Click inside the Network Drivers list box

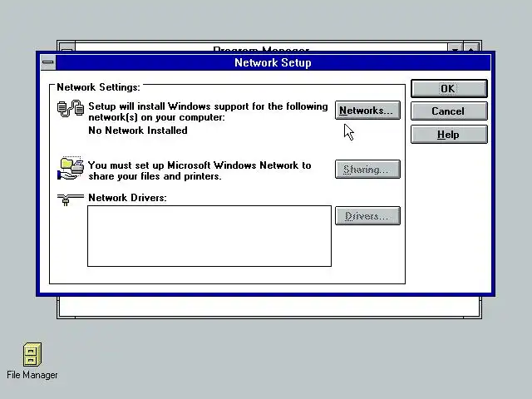209,236
